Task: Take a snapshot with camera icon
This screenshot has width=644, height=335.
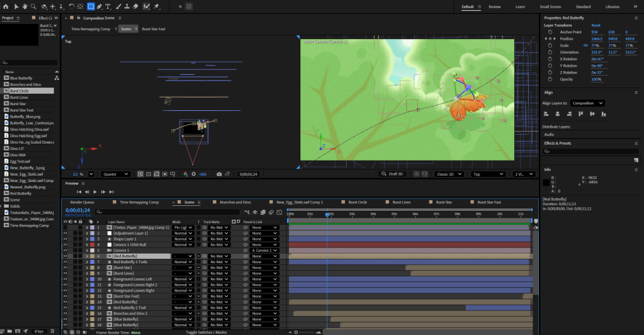Action: coord(219,174)
